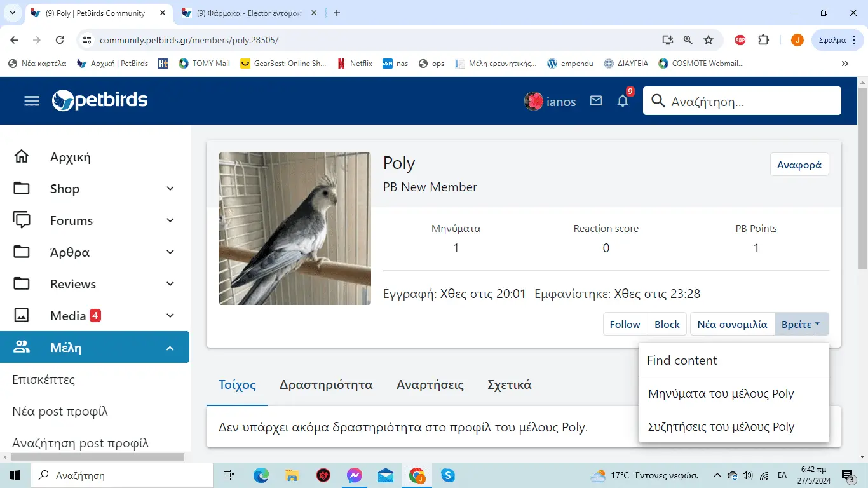Open Νέα post προφίλ sidebar link
Screen dimensions: 868x488
[x=60, y=412]
